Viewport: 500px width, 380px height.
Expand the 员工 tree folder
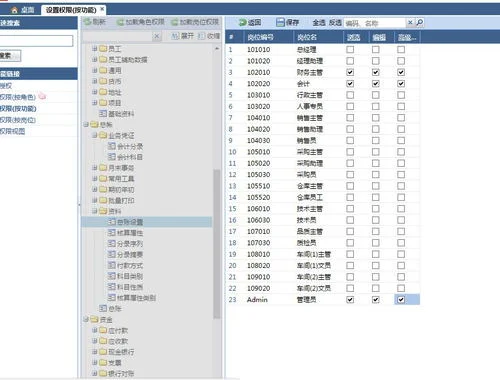(x=95, y=49)
